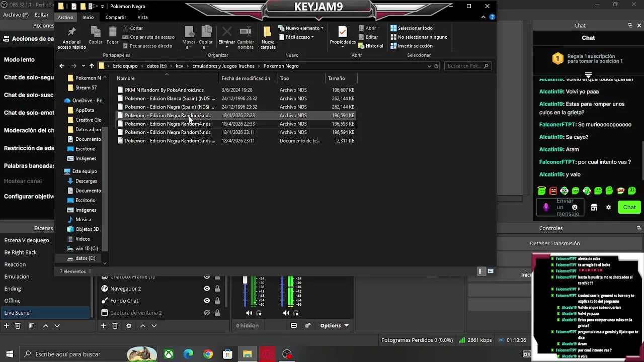Select Este equipo in navigation pane

click(80, 171)
